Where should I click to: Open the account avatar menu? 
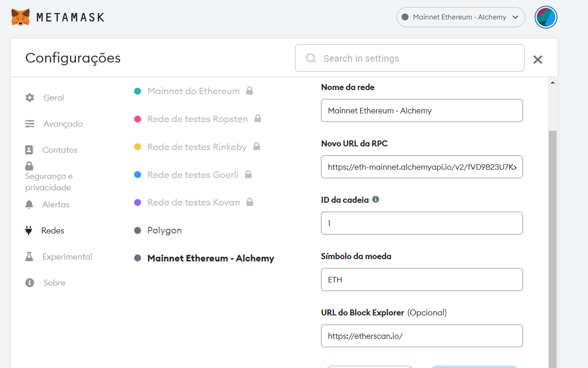546,17
